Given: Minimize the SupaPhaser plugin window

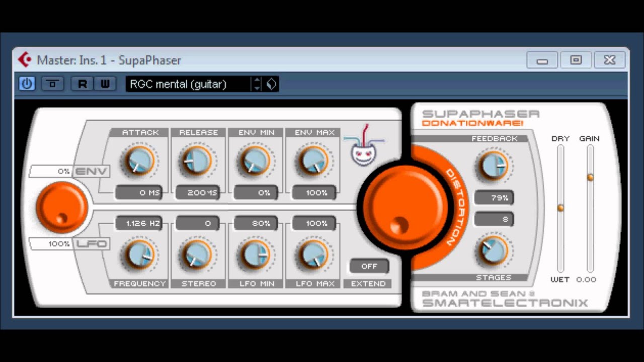Looking at the screenshot, I should [542, 60].
